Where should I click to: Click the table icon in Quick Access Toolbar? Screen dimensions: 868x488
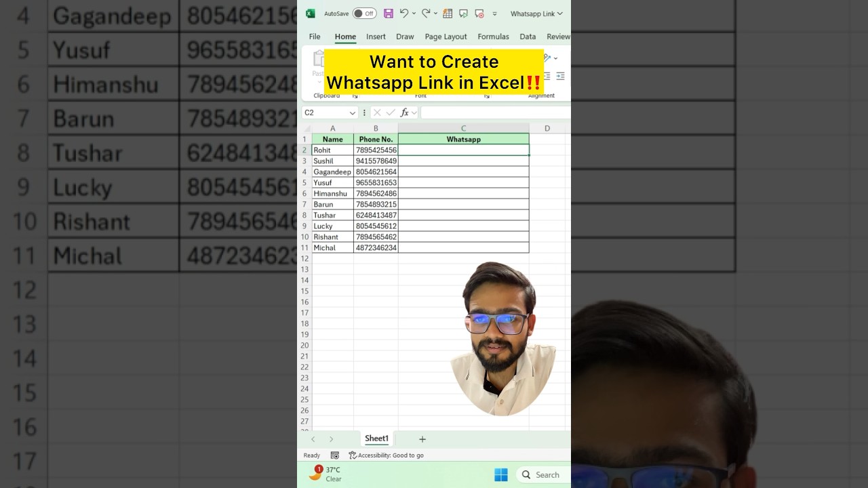[x=448, y=14]
